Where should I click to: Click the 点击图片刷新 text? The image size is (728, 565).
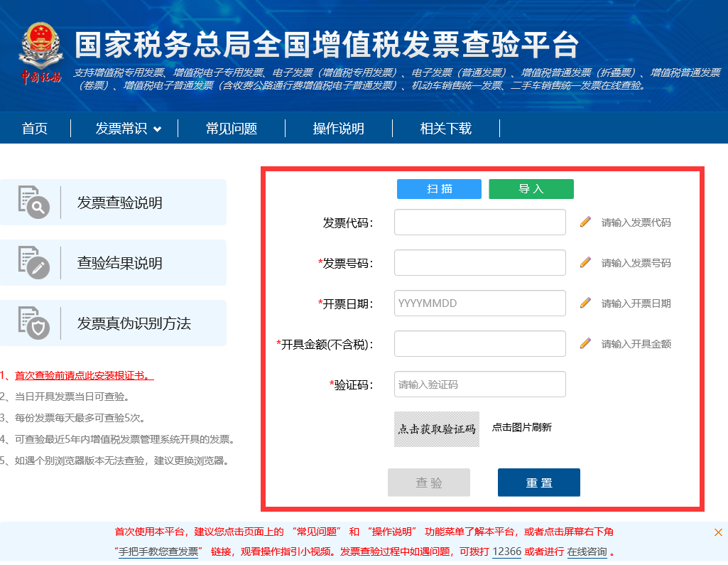click(x=522, y=427)
